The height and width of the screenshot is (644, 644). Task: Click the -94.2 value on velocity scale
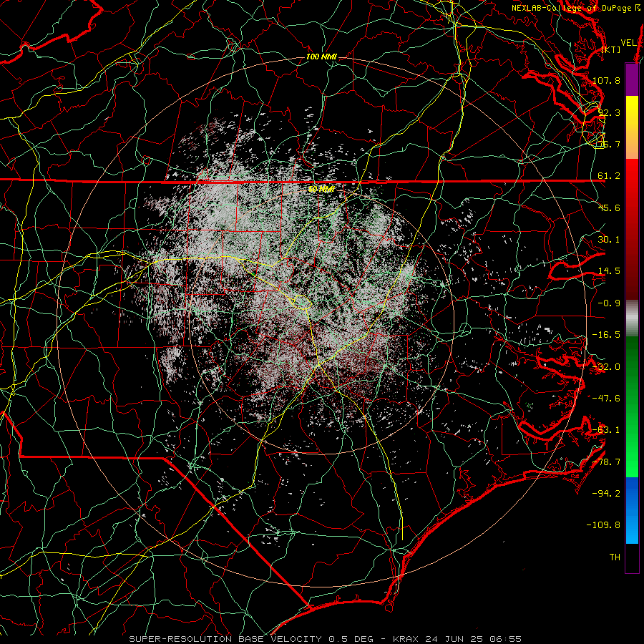606,494
